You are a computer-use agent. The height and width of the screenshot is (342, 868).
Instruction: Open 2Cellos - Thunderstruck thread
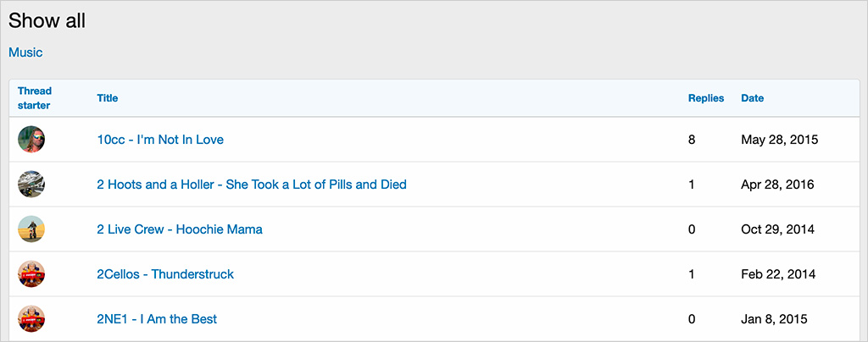(x=165, y=274)
